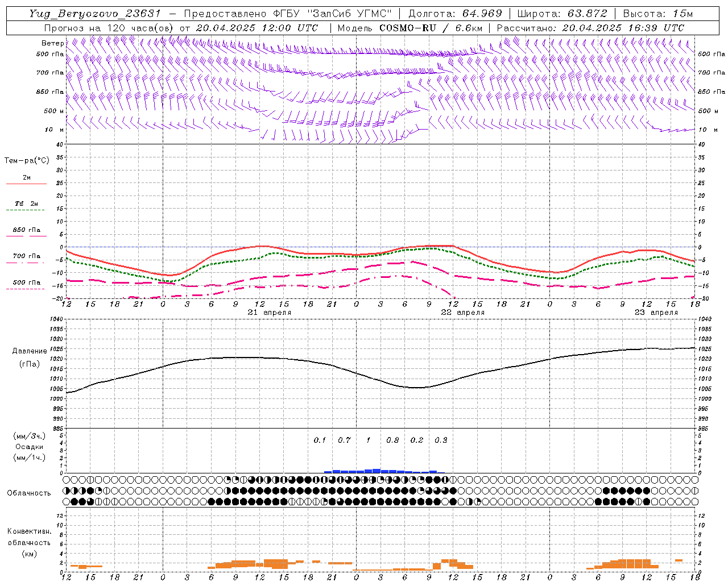
Task: Click the 0.8 precipitation amount
Action: point(392,440)
